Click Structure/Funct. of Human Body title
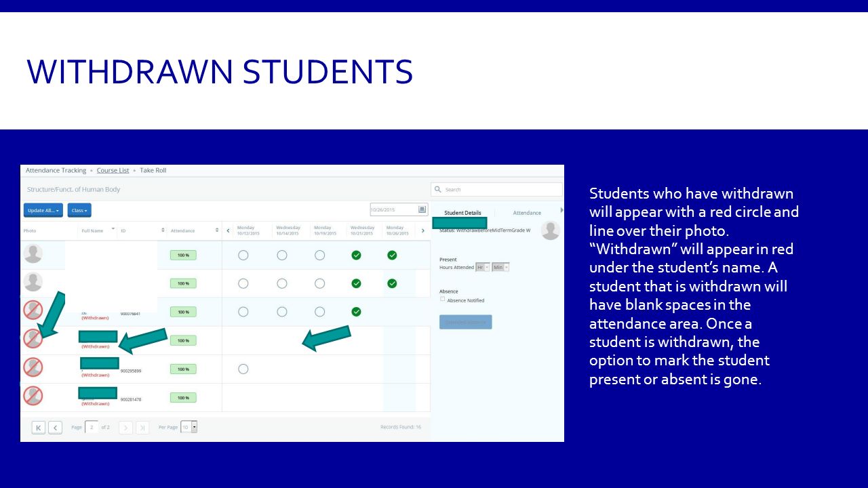 tap(73, 189)
